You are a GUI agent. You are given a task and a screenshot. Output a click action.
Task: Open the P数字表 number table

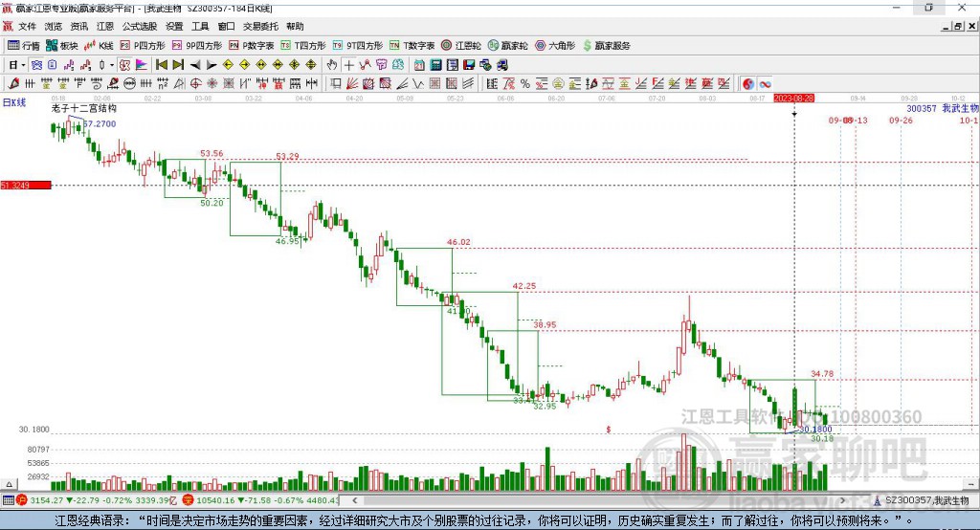pyautogui.click(x=252, y=46)
